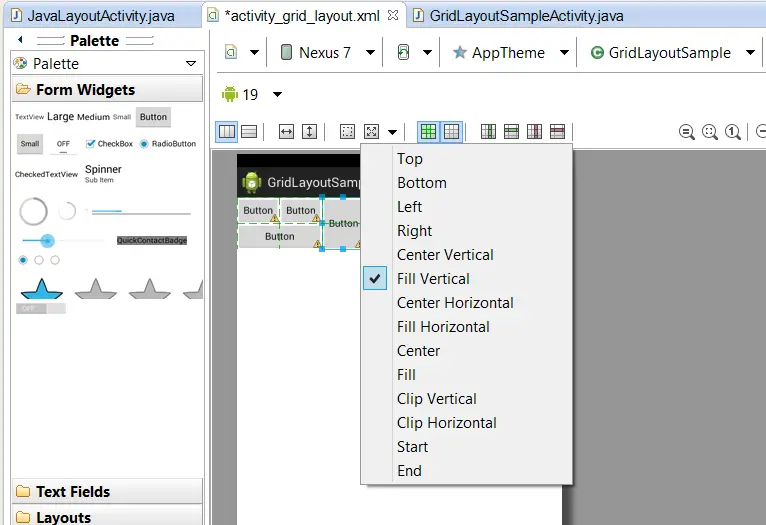Pick the Button widget in palette
Viewport: 766px width, 525px height.
(x=153, y=117)
